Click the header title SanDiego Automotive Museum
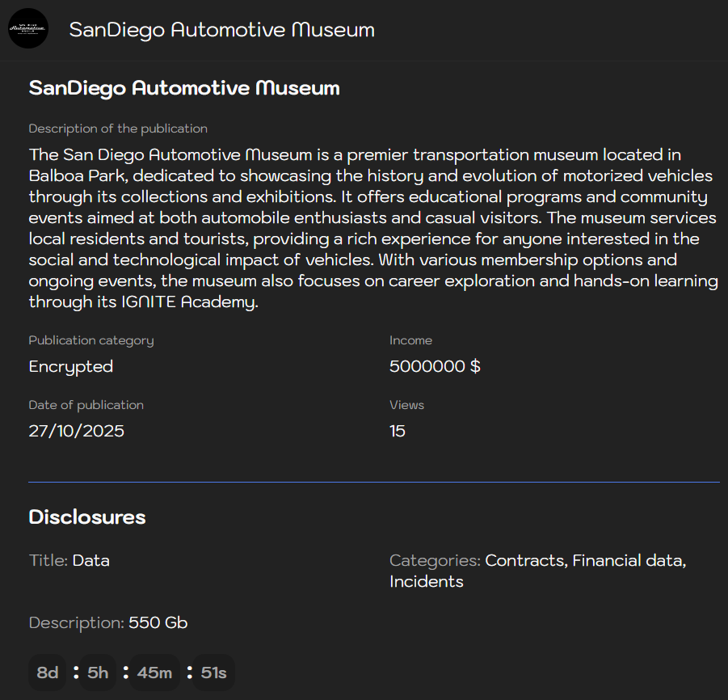 pyautogui.click(x=221, y=30)
